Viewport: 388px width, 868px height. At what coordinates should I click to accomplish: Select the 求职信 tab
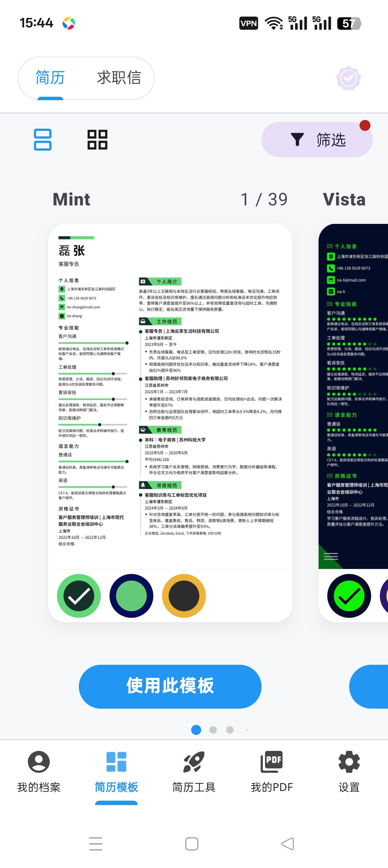click(x=119, y=78)
